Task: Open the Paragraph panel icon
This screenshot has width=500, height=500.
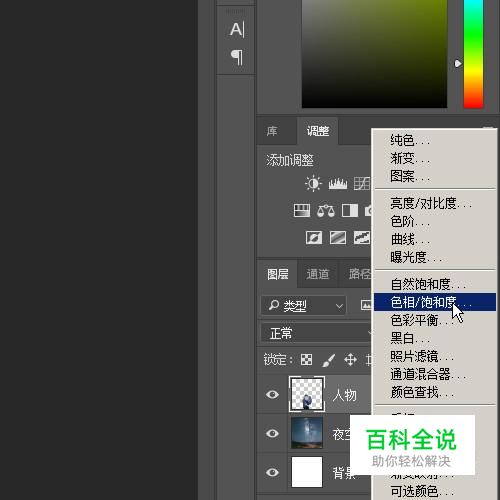Action: 237,57
